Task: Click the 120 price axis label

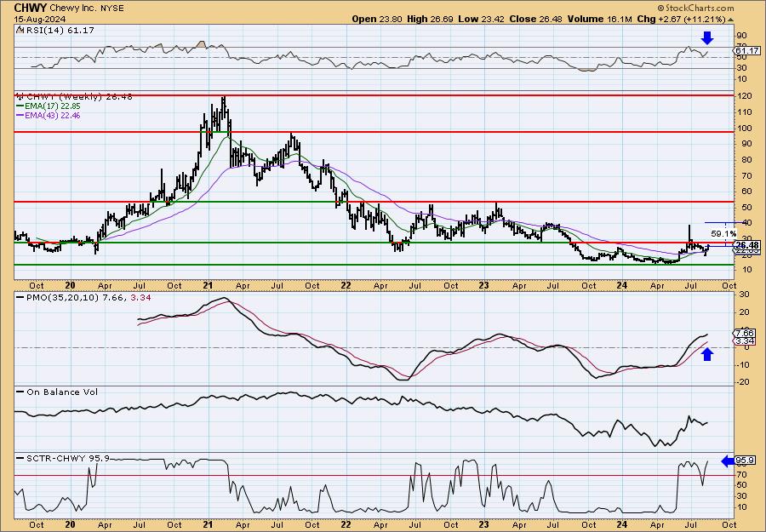Action: click(x=744, y=95)
